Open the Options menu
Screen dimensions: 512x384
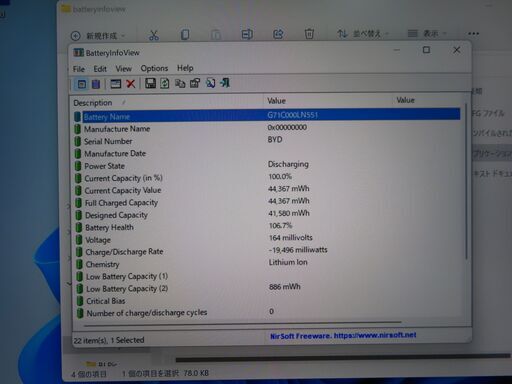click(x=154, y=68)
